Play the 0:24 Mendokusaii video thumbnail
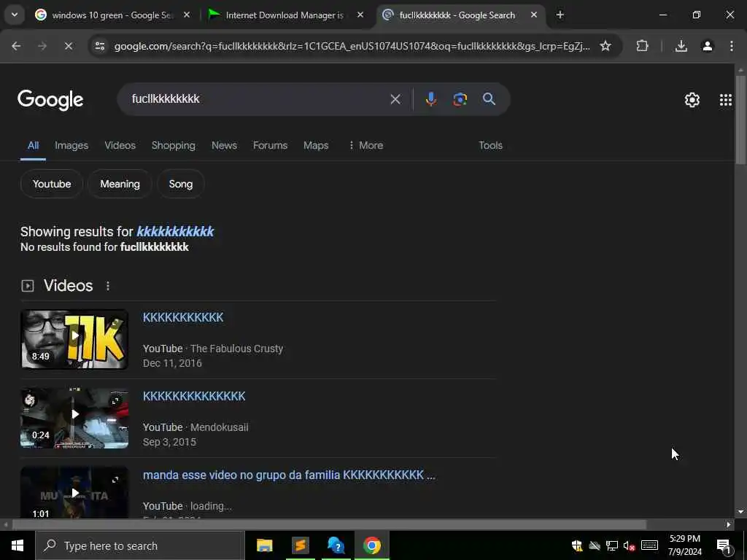This screenshot has width=747, height=560. click(74, 418)
